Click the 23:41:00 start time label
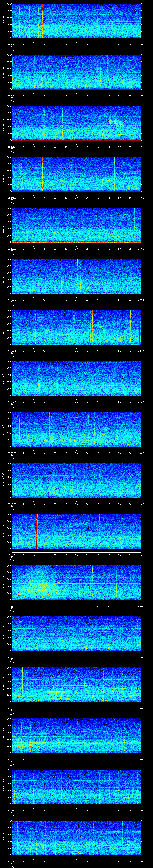Viewport: 153px width, 868px height. pyautogui.click(x=12, y=555)
